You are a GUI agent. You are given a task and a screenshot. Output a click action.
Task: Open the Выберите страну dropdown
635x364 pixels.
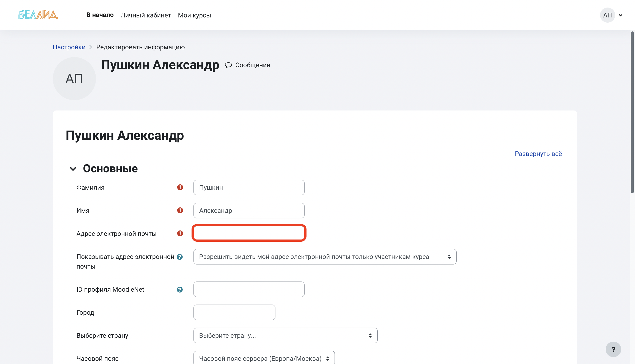[x=285, y=336]
